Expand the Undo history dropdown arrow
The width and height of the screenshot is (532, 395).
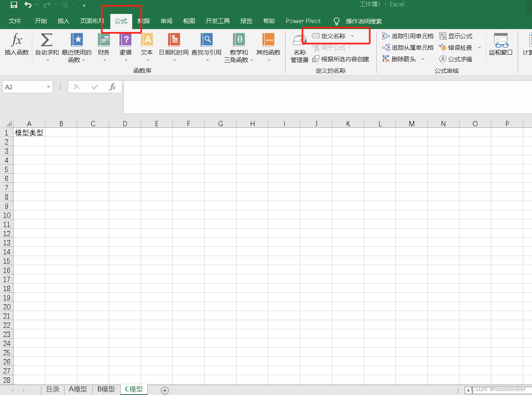coord(37,5)
